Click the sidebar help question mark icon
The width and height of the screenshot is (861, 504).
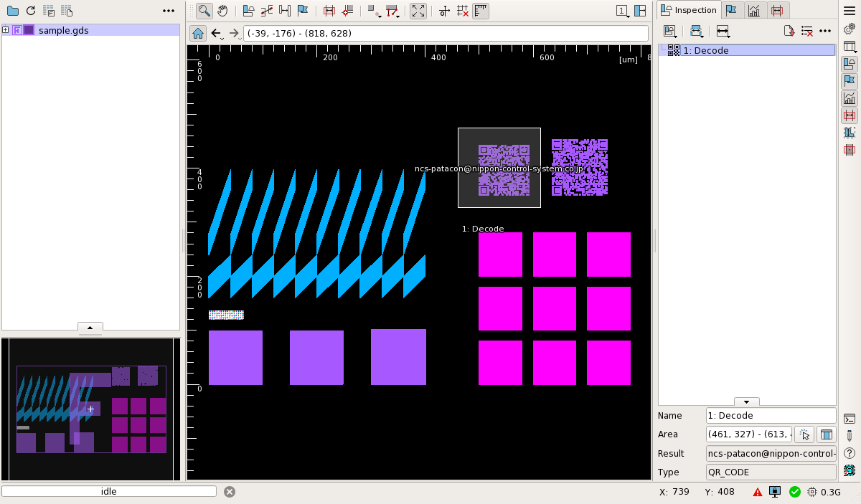(850, 453)
